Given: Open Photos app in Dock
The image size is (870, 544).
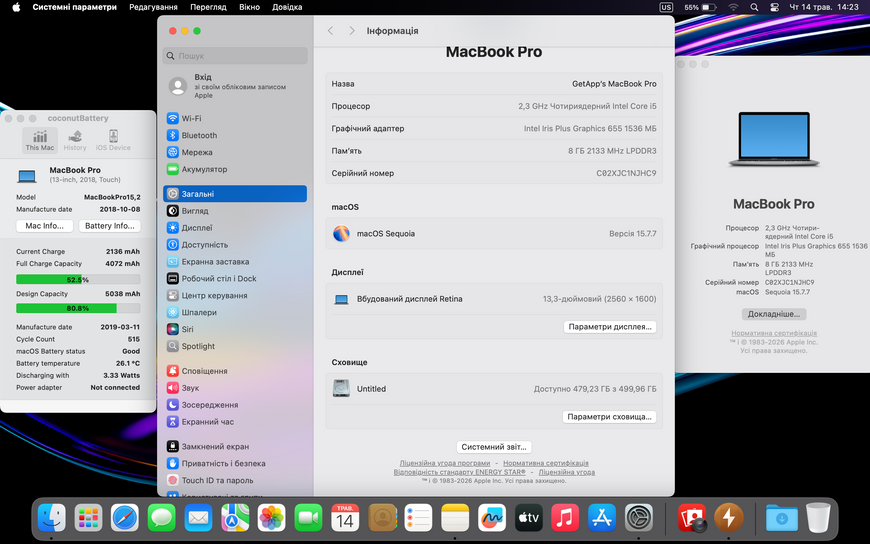Looking at the screenshot, I should [271, 518].
